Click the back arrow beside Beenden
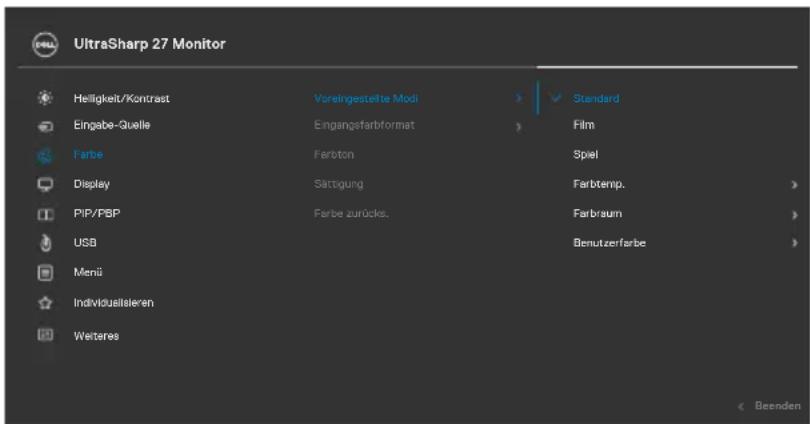The image size is (810, 424). tap(741, 407)
